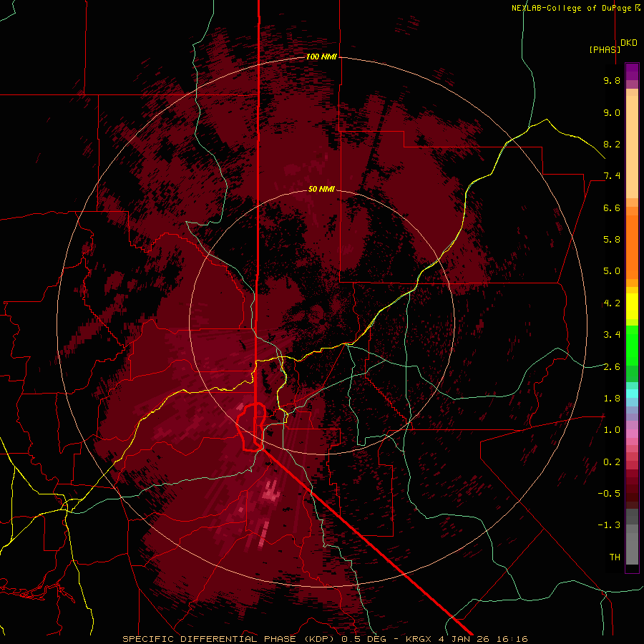Pick the pink band in color bar
This screenshot has width=644, height=644.
click(632, 434)
